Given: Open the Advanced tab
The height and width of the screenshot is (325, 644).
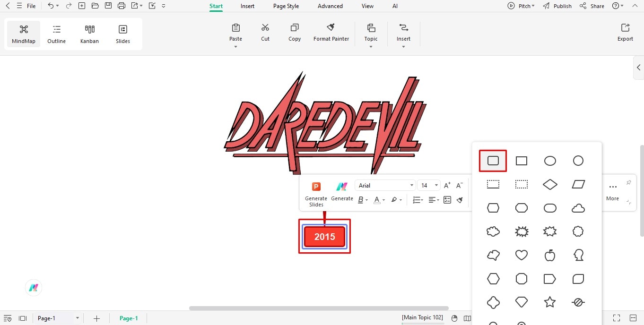Looking at the screenshot, I should [330, 6].
